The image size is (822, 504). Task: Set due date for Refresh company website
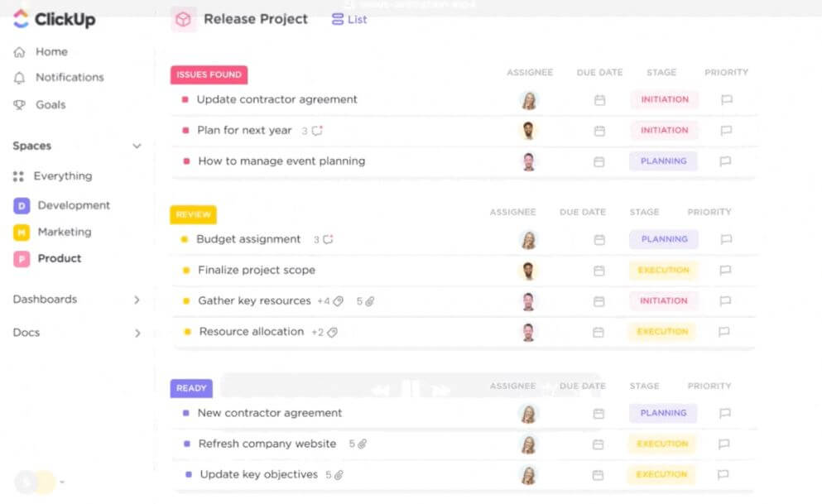[x=598, y=444]
